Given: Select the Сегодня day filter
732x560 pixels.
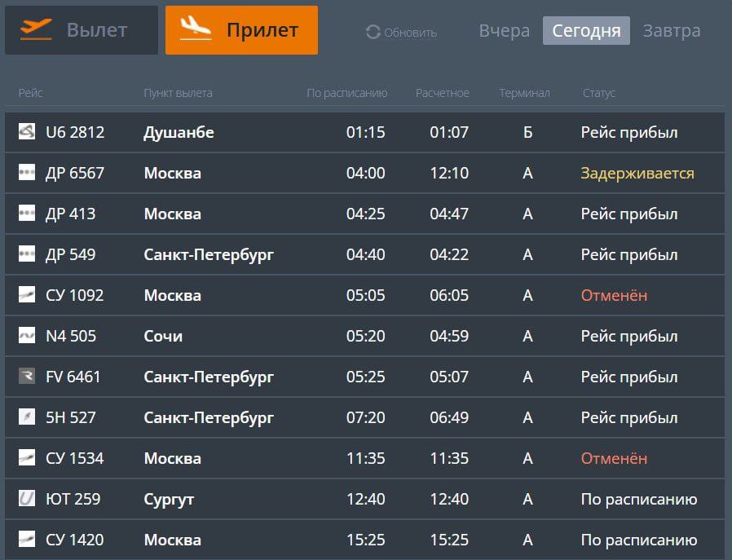Looking at the screenshot, I should (586, 31).
